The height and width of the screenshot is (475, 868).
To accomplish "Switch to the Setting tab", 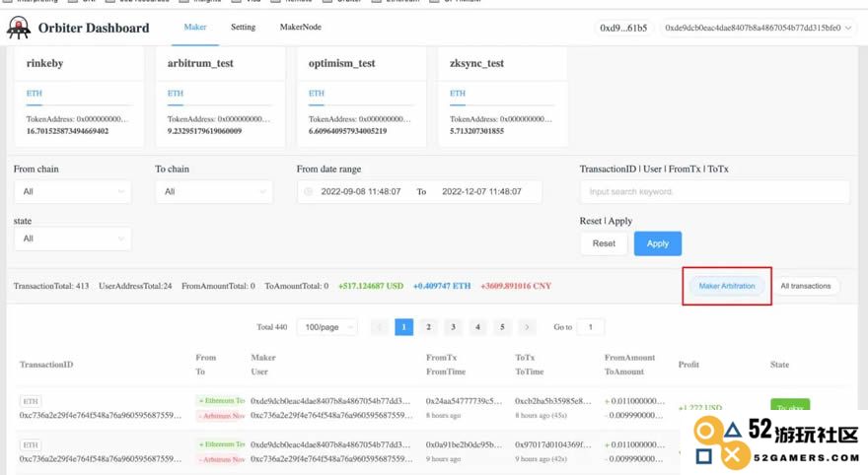I will (243, 27).
